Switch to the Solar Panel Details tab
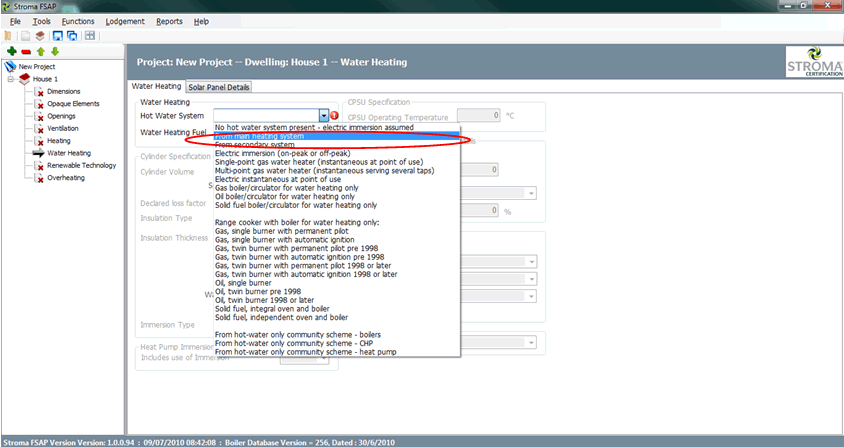Viewport: 844px width, 447px height. tap(219, 87)
